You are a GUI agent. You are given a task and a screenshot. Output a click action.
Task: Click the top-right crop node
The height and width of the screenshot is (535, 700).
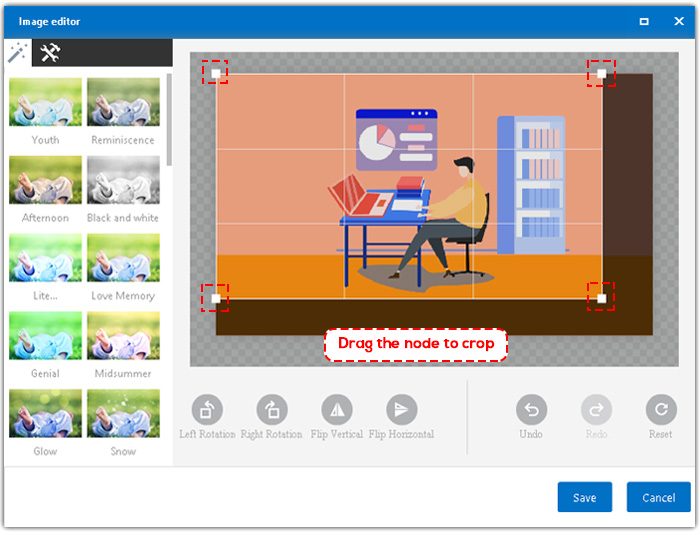coord(602,74)
